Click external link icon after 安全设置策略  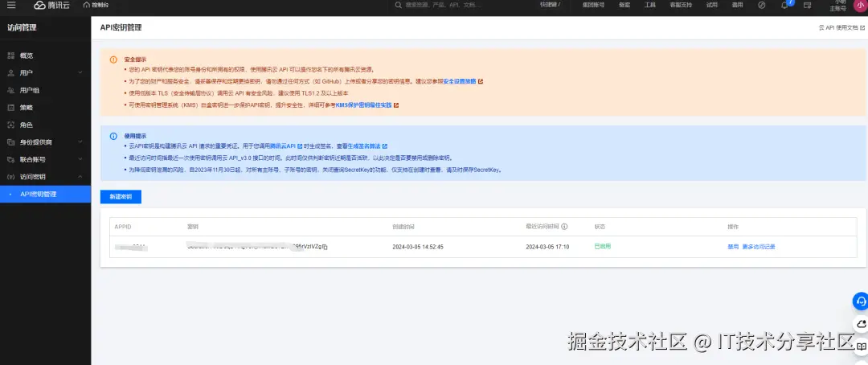coord(481,81)
